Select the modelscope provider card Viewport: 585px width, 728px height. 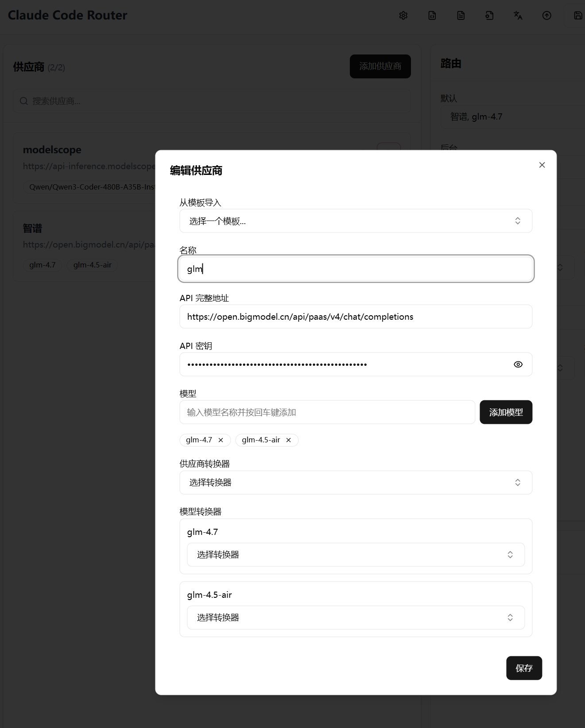tap(84, 168)
